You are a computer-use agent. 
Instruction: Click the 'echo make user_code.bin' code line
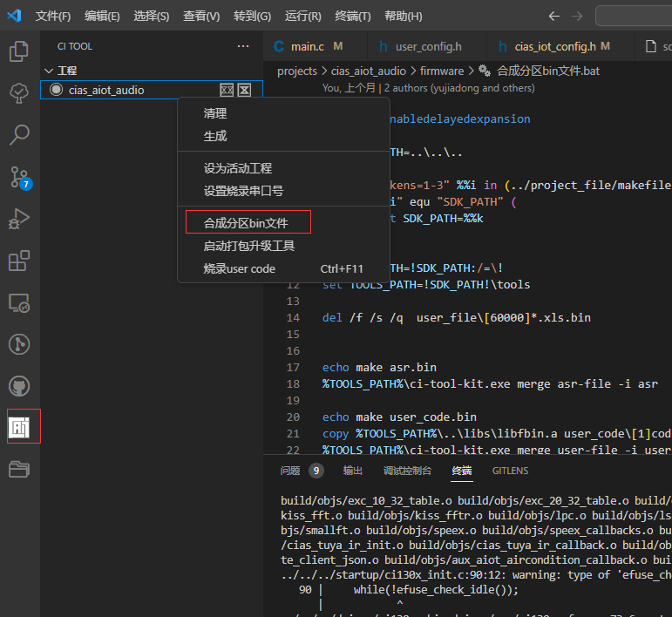pos(399,417)
